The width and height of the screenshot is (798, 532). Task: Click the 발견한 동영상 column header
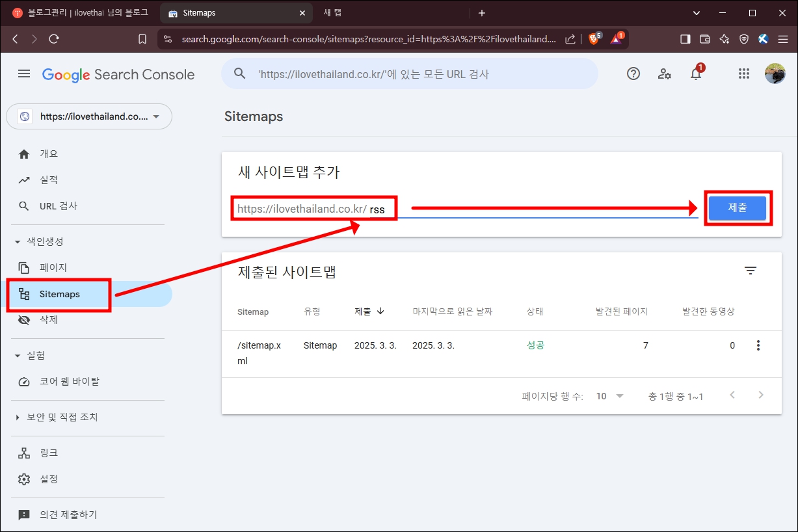click(x=708, y=312)
